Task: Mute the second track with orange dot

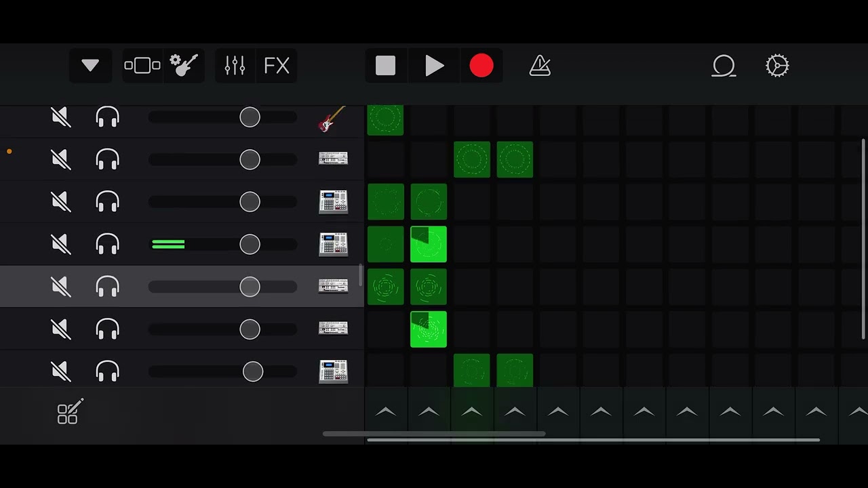Action: (x=61, y=160)
